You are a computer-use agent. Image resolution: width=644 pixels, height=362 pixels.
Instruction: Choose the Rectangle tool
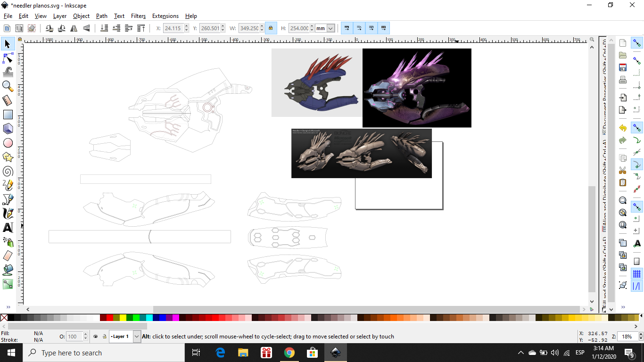[x=8, y=115]
